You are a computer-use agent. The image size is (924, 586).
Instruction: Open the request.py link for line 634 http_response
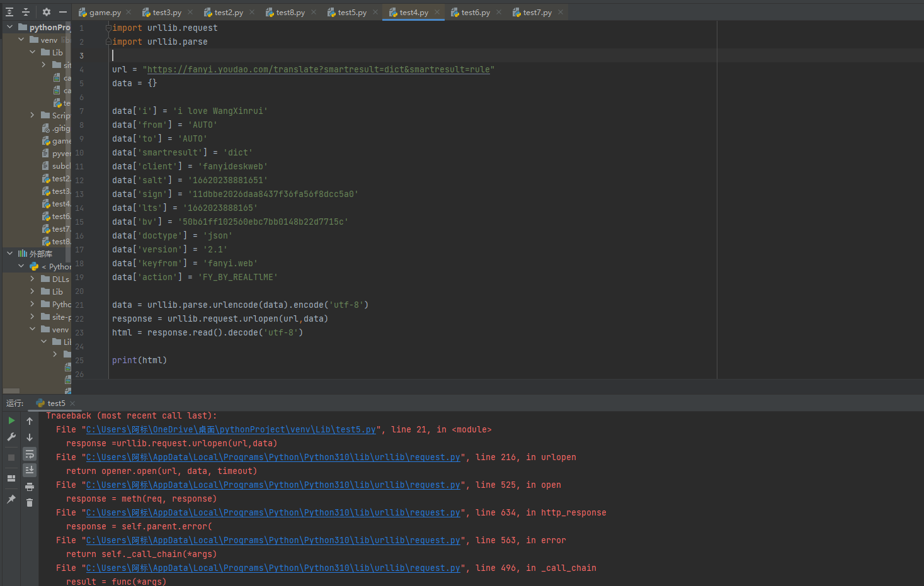(x=273, y=513)
